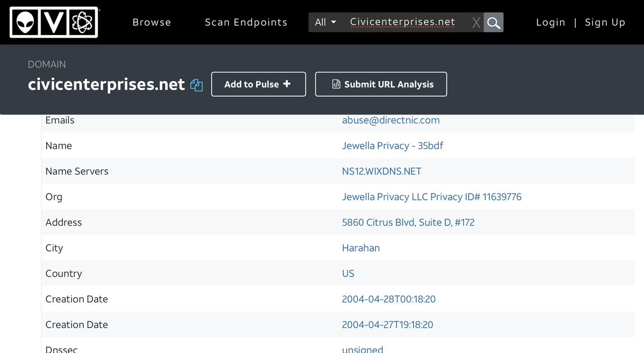The width and height of the screenshot is (644, 353).
Task: Click Jewella Privacy LLC org link
Action: click(x=431, y=197)
